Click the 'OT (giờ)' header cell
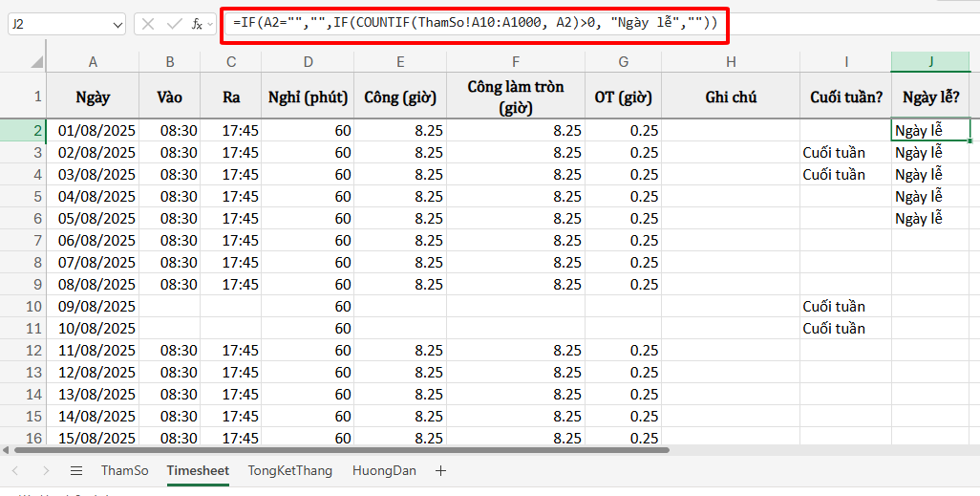980x496 pixels. [623, 97]
